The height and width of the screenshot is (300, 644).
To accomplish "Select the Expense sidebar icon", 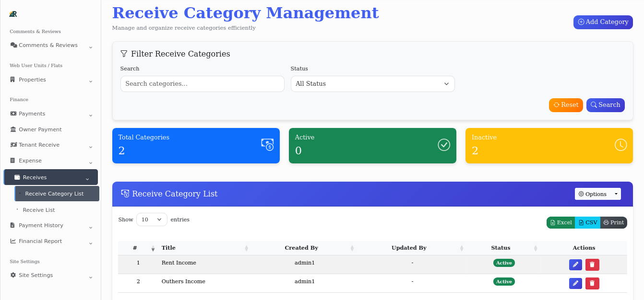I will coord(13,161).
